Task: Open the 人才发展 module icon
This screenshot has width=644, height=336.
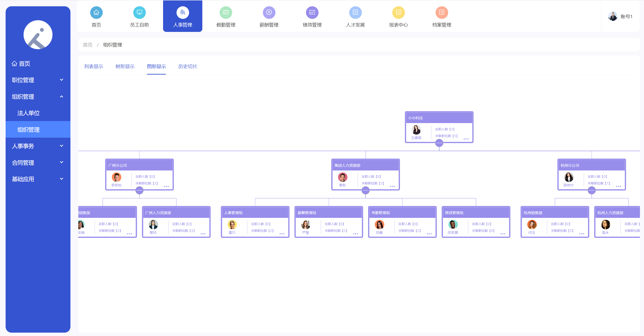Action: point(355,12)
